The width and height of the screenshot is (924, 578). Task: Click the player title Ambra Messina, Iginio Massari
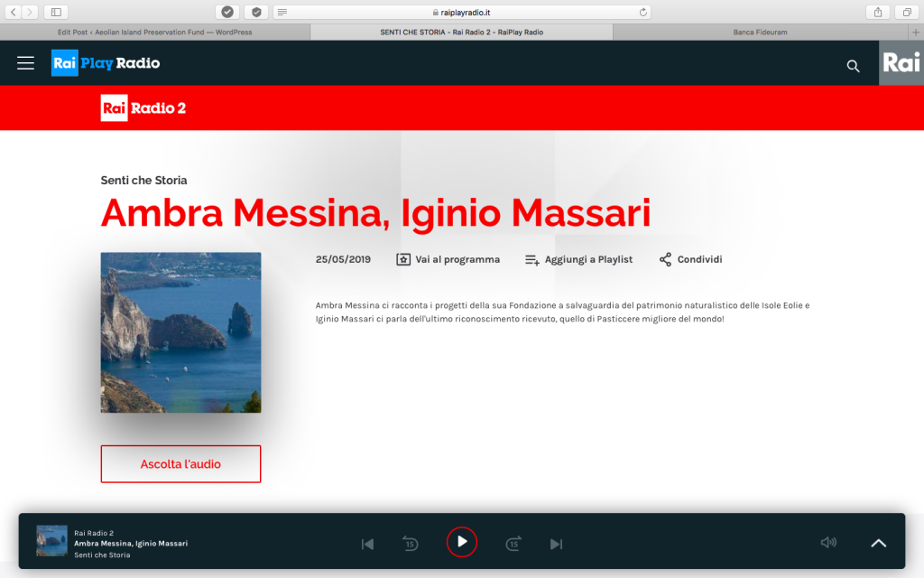point(131,544)
